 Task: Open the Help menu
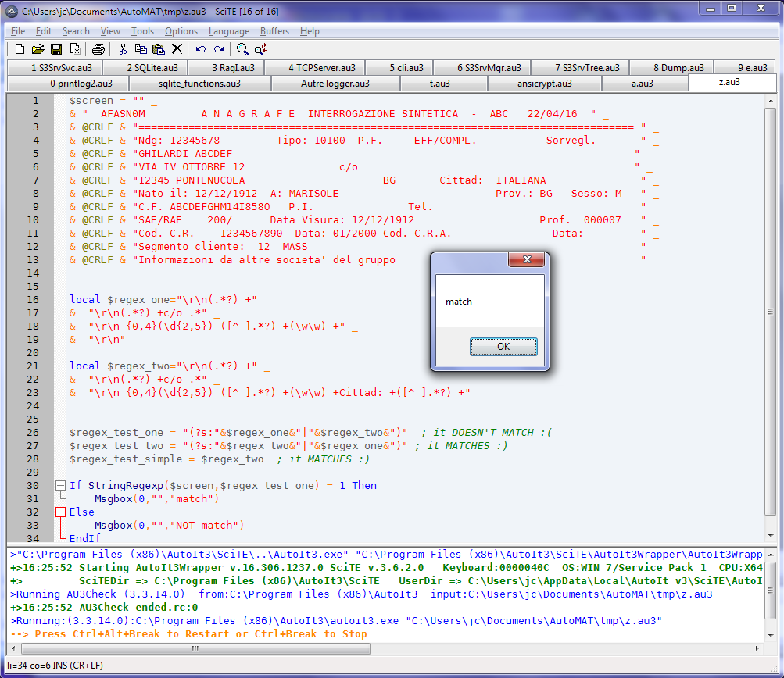310,31
